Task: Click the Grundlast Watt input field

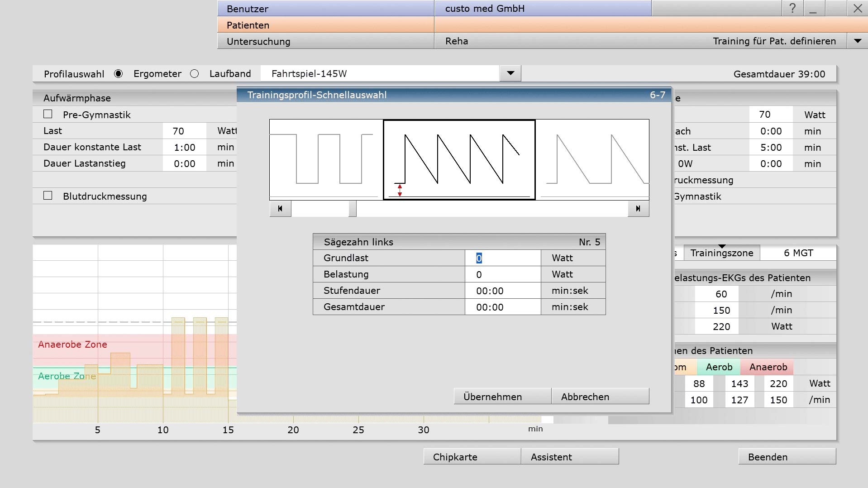Action: 503,258
